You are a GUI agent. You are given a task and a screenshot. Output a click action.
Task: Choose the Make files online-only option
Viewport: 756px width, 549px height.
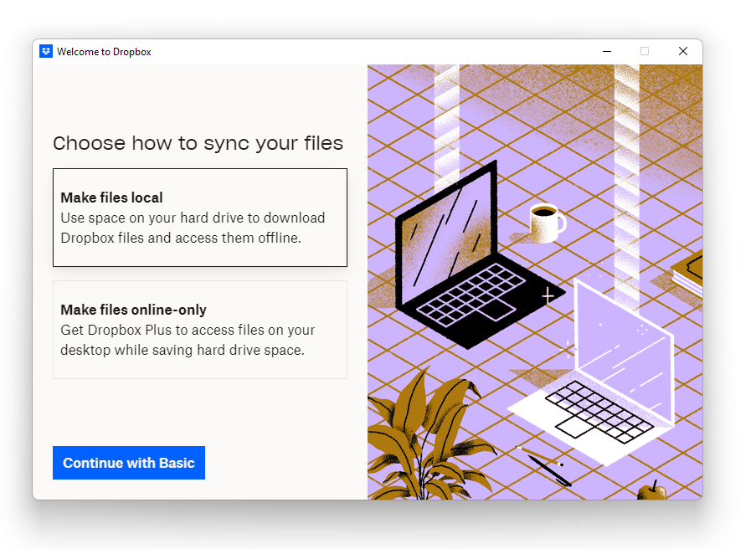(x=199, y=330)
